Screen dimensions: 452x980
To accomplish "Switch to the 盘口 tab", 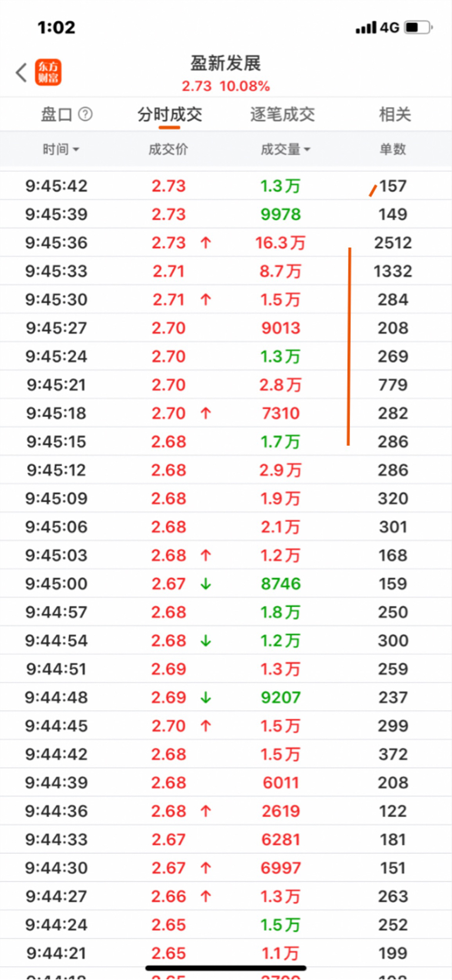I will click(56, 114).
